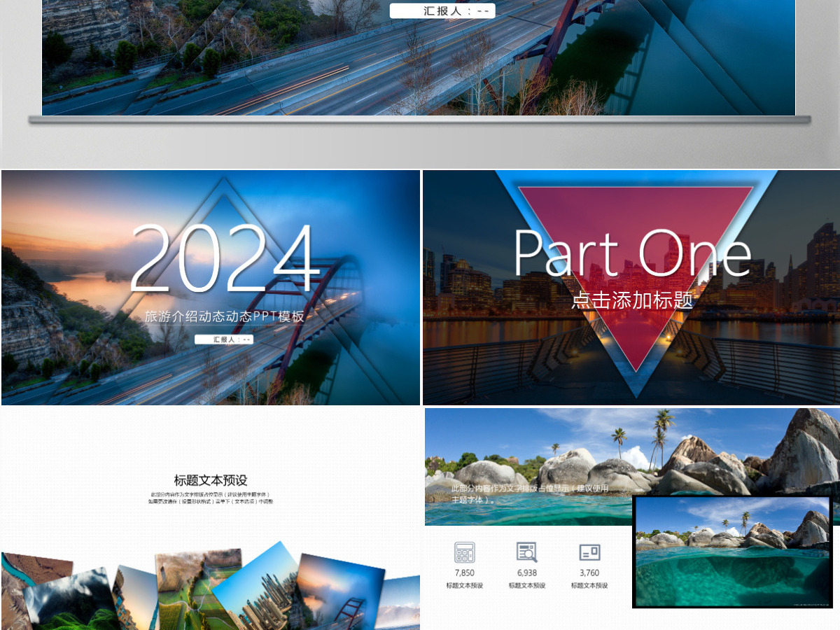Open the red bridge photo in collage
Image resolution: width=840 pixels, height=630 pixels.
[341, 591]
